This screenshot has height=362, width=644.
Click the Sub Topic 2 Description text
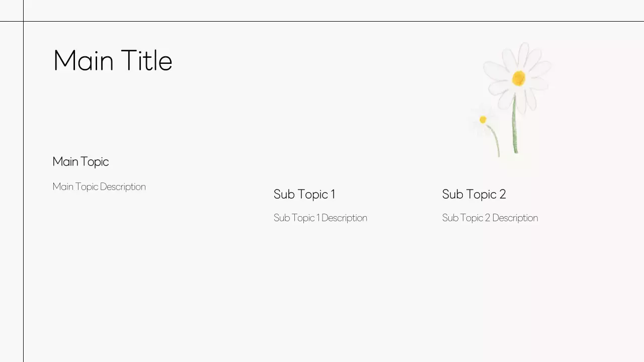[x=490, y=218]
